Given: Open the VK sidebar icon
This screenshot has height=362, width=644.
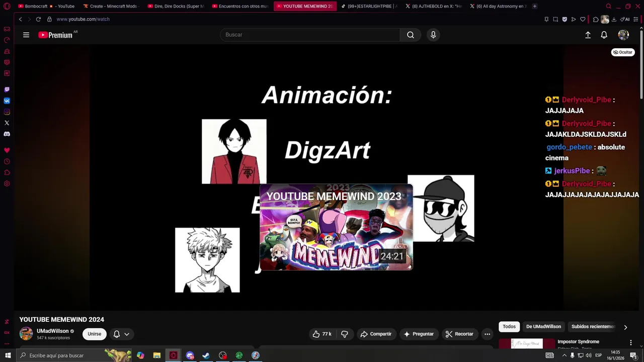Looking at the screenshot, I should (x=7, y=101).
